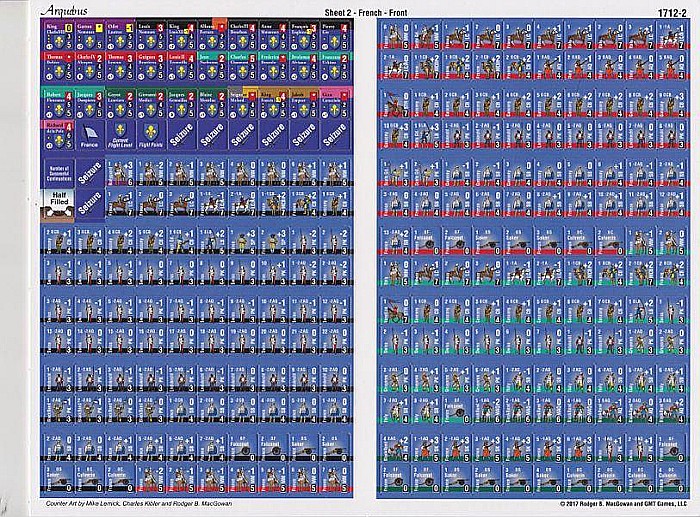Image resolution: width=700 pixels, height=517 pixels.
Task: Select the Counter Art credits line
Action: (138, 503)
